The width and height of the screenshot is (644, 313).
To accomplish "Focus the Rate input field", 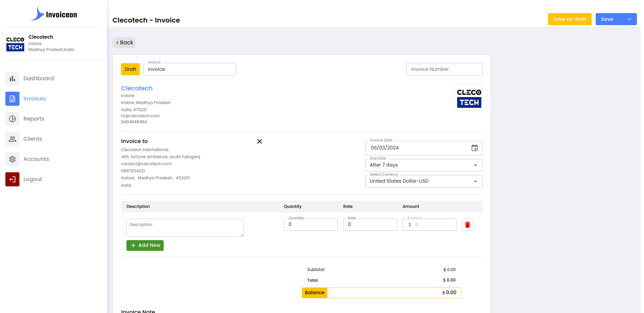I will point(370,225).
